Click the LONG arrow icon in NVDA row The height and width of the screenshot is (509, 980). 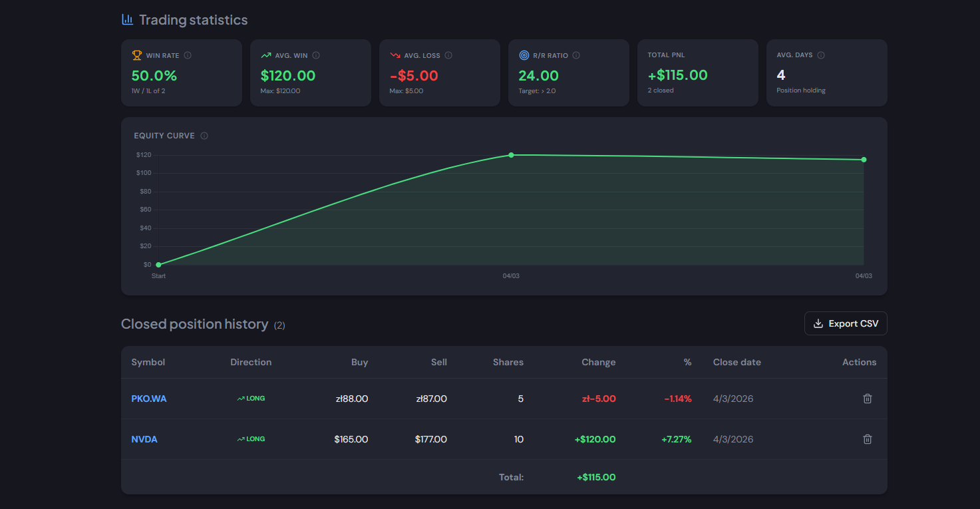pos(240,438)
